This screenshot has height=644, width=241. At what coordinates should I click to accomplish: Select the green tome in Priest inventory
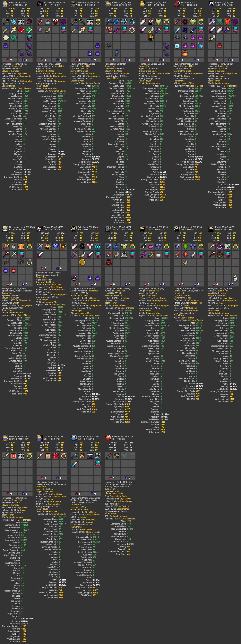tap(29, 30)
